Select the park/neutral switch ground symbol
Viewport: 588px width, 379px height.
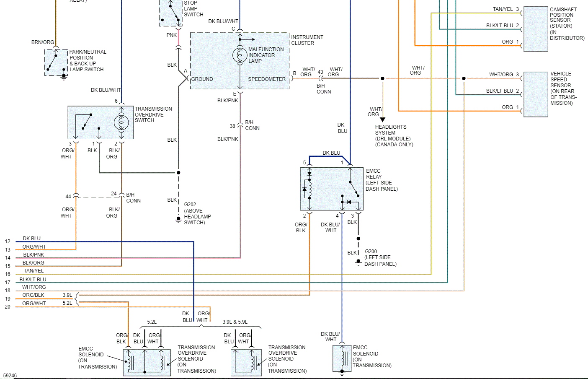[64, 77]
